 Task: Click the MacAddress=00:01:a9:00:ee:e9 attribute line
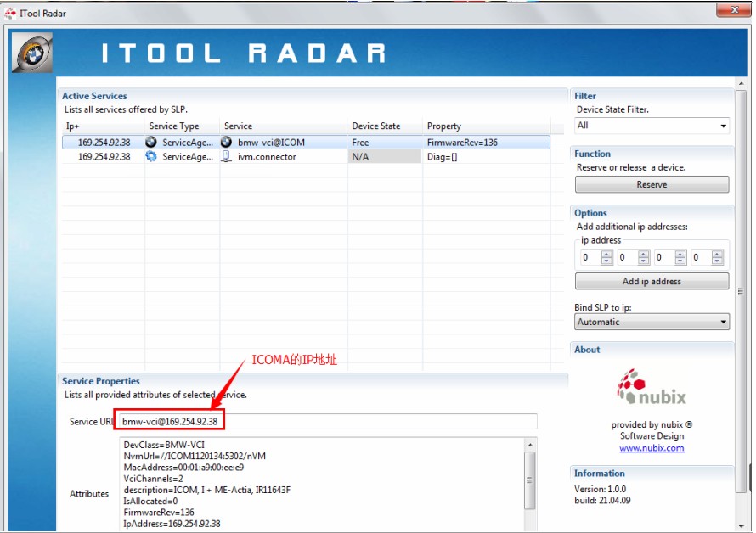click(183, 468)
